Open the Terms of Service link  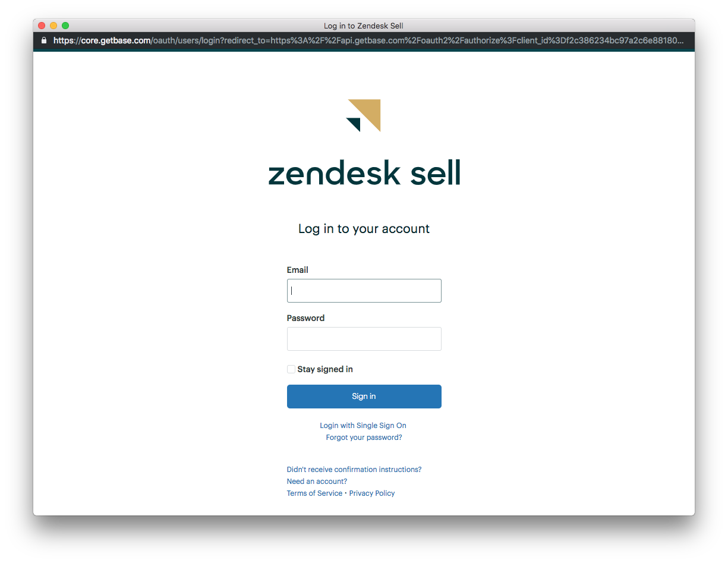pyautogui.click(x=314, y=493)
